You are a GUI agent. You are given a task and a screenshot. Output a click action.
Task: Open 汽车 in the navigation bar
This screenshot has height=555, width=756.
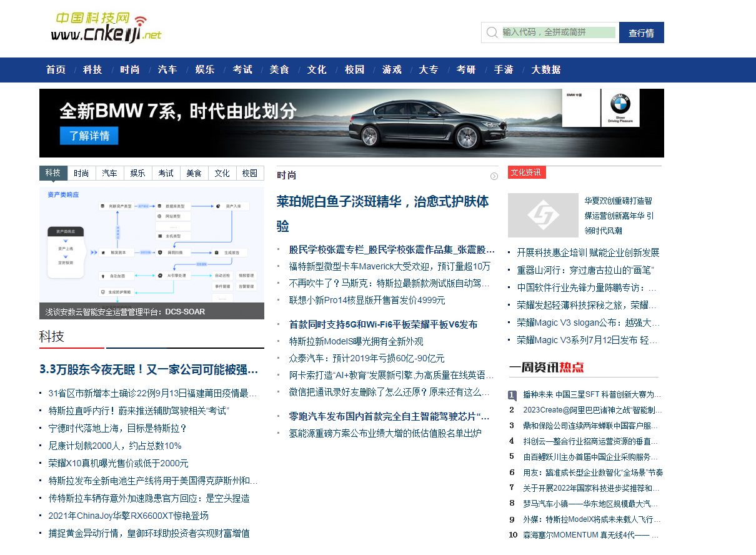click(167, 69)
